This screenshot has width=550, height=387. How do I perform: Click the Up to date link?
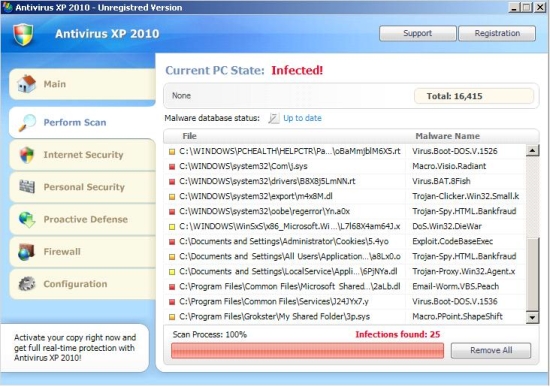tap(302, 118)
